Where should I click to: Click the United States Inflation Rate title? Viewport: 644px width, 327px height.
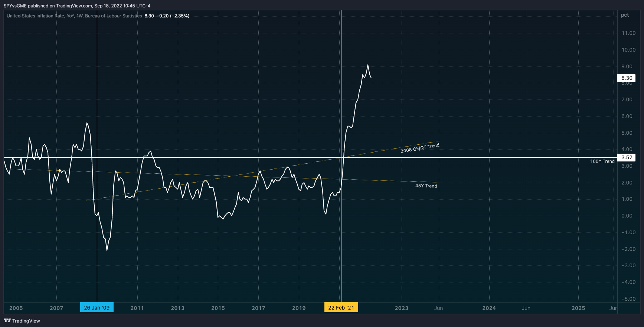click(74, 16)
